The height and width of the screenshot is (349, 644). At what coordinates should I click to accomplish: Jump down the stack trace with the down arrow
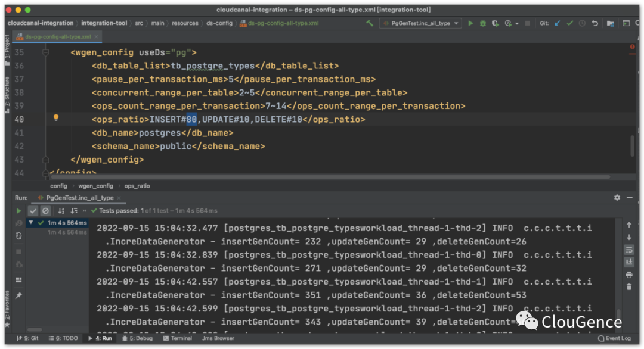[629, 238]
